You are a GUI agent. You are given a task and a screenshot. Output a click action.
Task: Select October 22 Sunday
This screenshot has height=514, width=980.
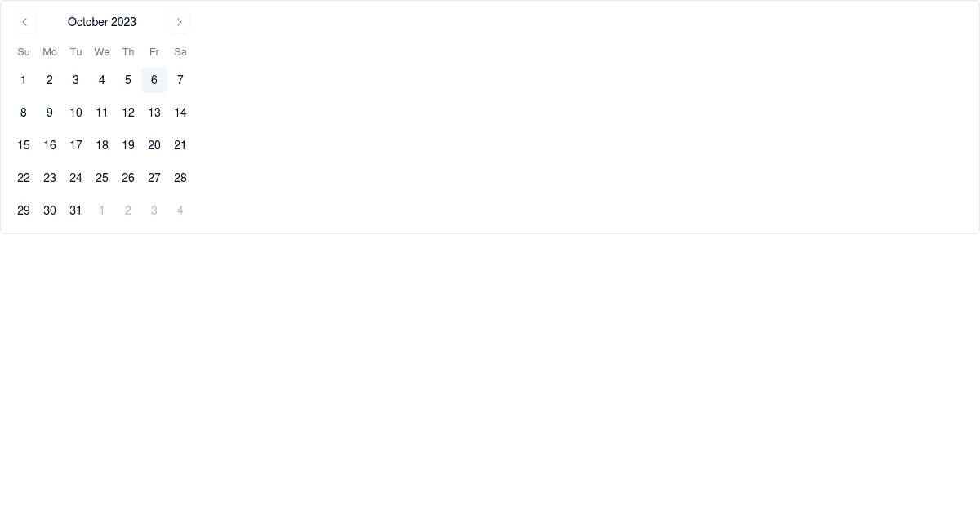[24, 178]
